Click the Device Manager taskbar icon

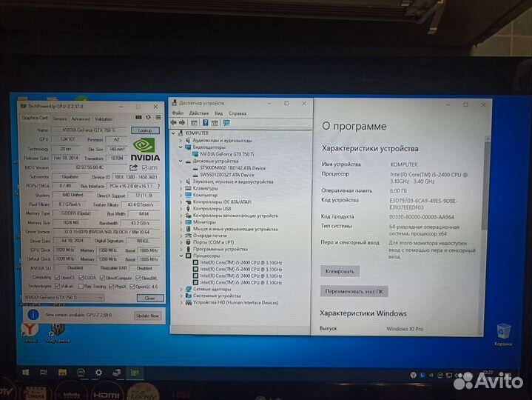click(117, 373)
